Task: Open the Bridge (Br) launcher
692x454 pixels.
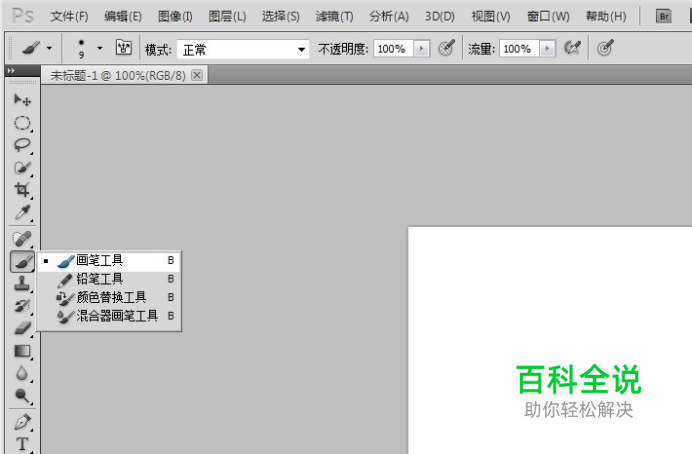Action: click(x=663, y=17)
